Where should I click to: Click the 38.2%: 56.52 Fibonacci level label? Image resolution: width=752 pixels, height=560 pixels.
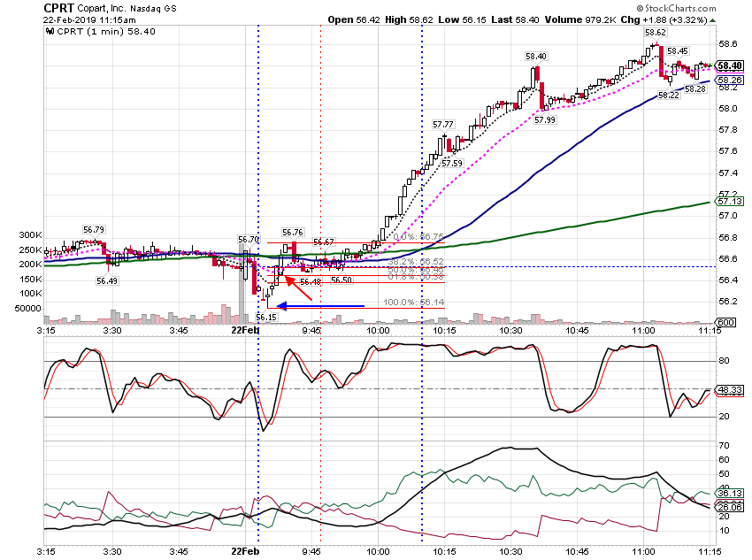[x=416, y=262]
